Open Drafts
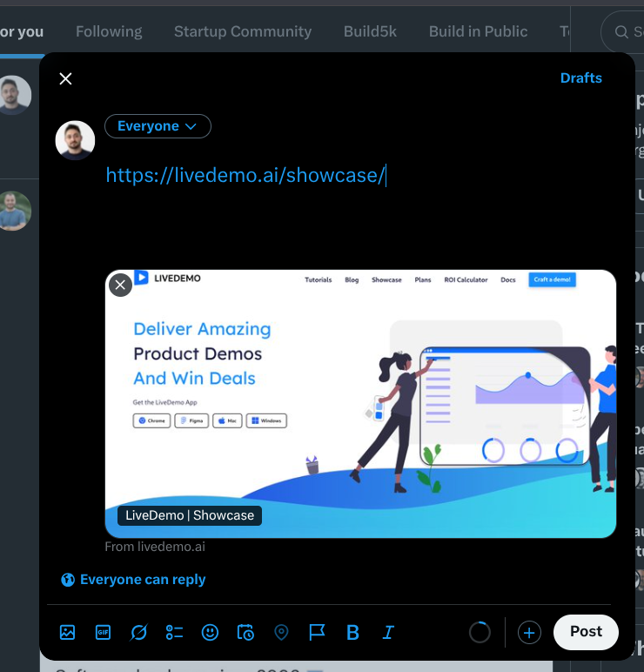 [x=581, y=78]
